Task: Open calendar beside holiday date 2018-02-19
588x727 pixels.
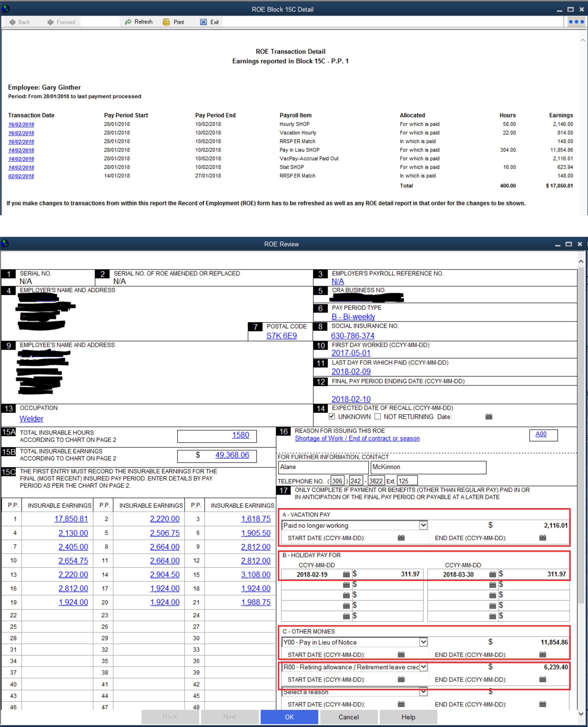Action: pos(346,574)
